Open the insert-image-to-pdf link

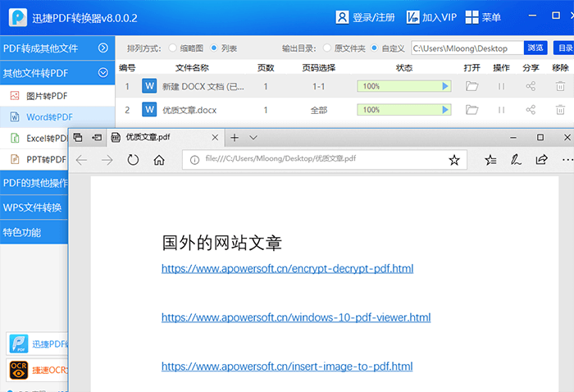tap(287, 367)
